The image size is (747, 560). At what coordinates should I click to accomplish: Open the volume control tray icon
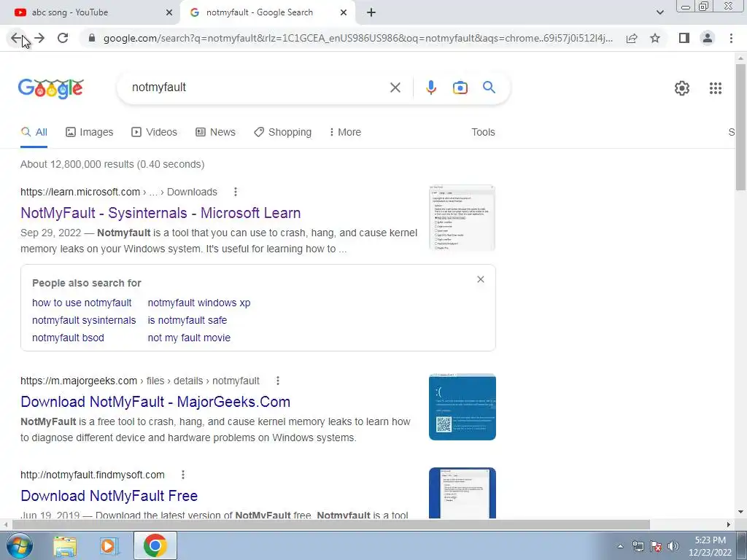point(673,546)
